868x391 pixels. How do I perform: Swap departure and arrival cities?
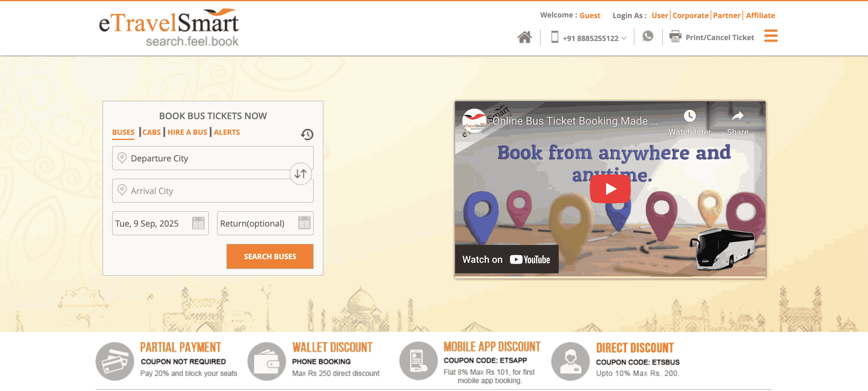300,174
